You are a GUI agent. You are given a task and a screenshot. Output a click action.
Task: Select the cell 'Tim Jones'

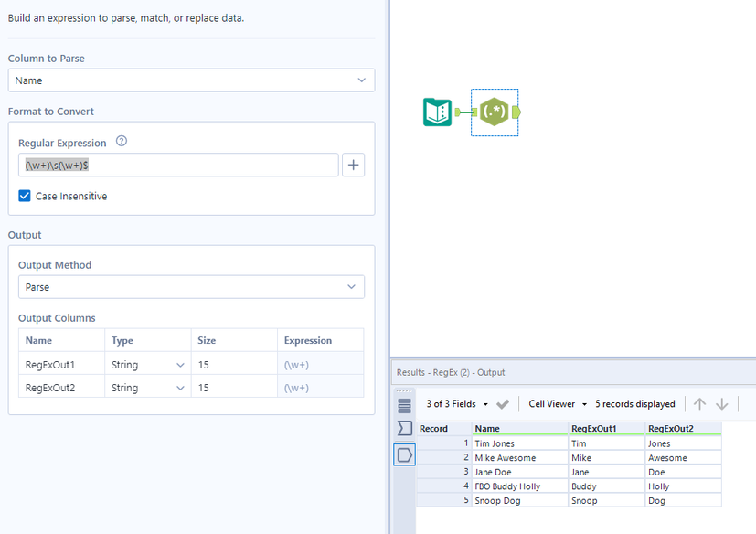520,443
